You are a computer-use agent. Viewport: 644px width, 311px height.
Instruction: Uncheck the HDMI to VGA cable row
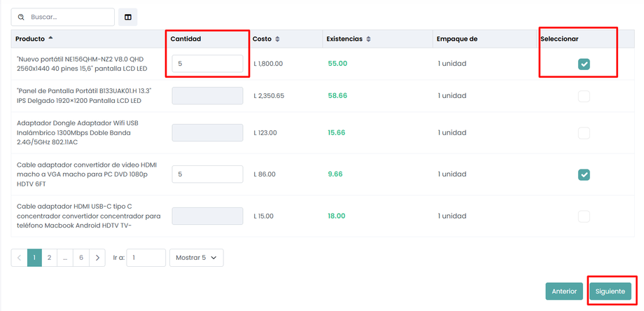coord(584,174)
